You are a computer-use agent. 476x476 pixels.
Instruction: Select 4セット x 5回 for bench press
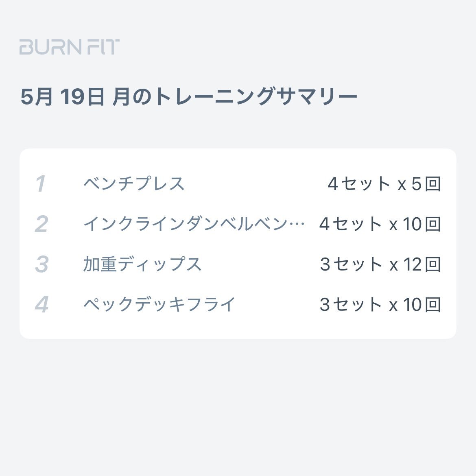click(x=384, y=183)
